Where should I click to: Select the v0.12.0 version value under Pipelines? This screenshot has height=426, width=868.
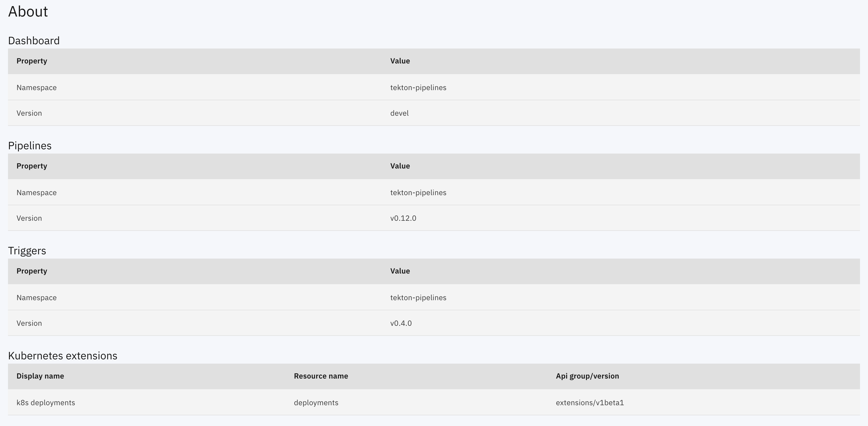403,218
